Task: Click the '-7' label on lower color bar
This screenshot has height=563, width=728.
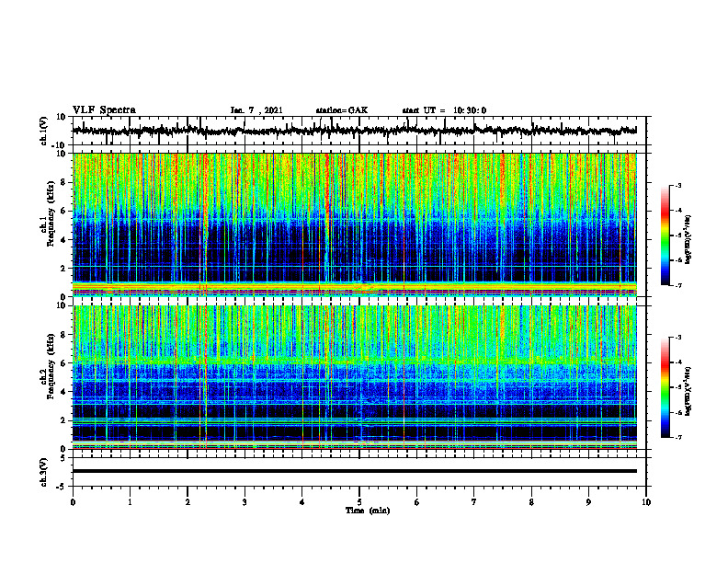Action: pyautogui.click(x=677, y=437)
